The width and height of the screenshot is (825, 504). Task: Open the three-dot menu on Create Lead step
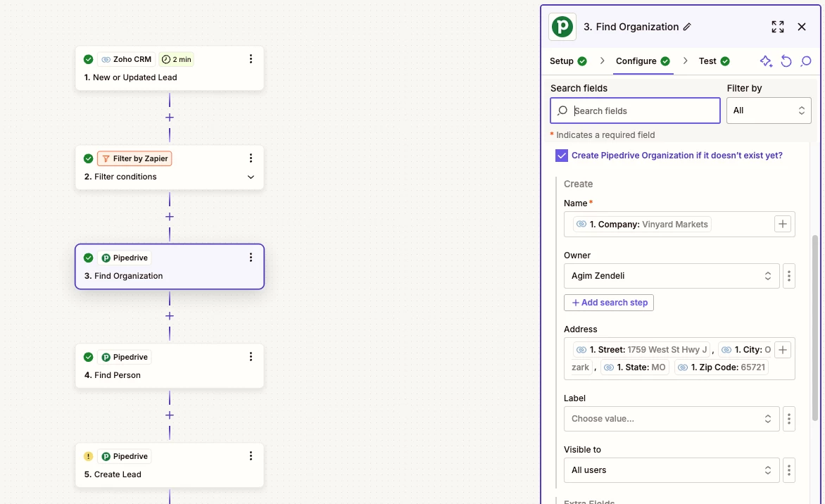251,455
